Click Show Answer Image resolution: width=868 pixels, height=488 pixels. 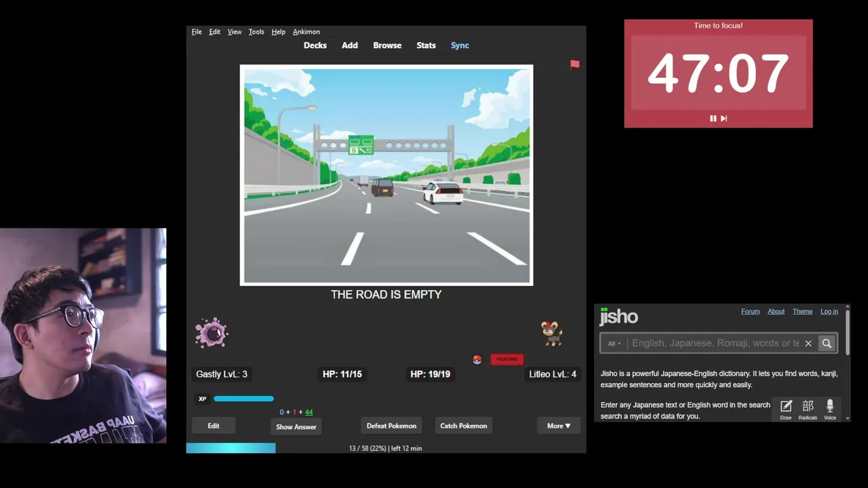296,427
